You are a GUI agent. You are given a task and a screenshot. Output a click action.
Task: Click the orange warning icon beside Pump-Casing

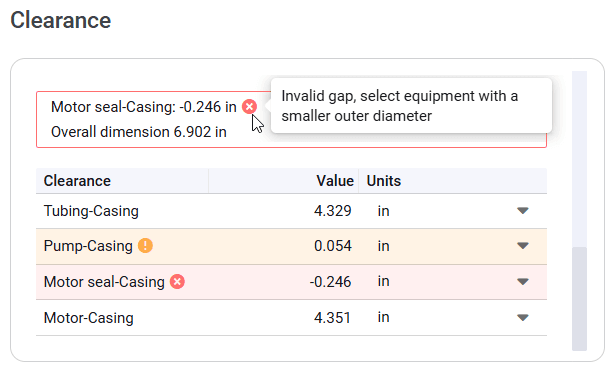coord(145,246)
